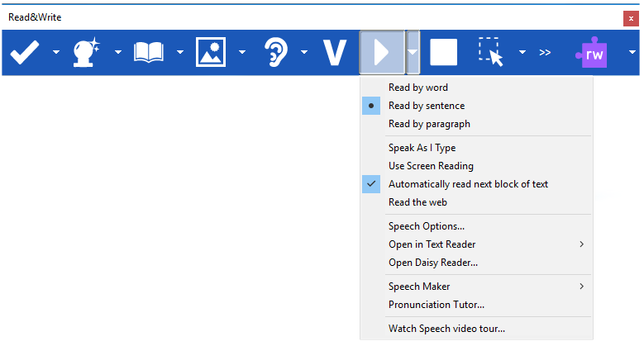Open the Check It spelling tool
Screen dimensions: 644x346
25,52
